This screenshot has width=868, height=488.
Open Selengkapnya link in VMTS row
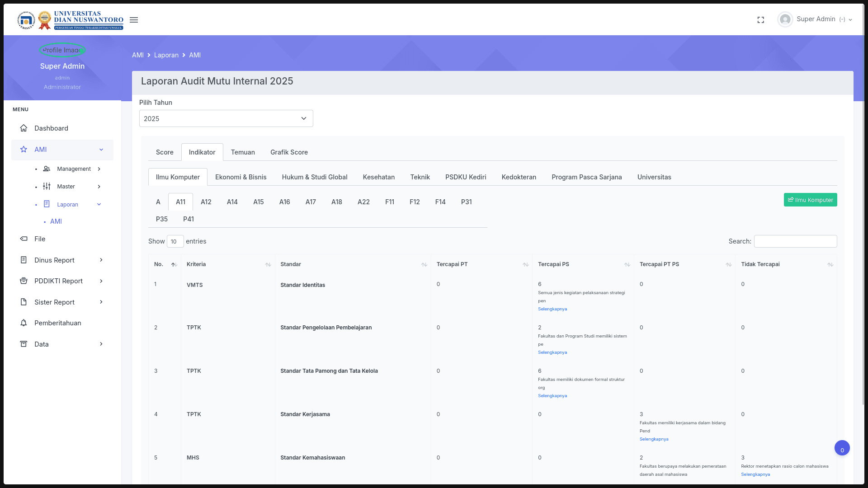552,309
